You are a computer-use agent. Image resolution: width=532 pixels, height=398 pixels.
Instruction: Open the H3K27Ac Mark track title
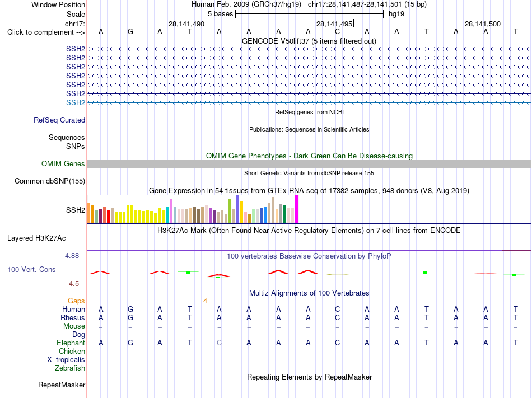[x=309, y=231]
